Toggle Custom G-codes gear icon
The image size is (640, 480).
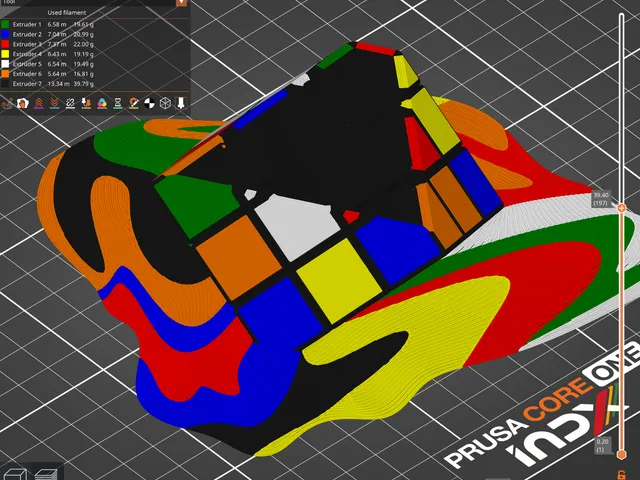[x=133, y=103]
